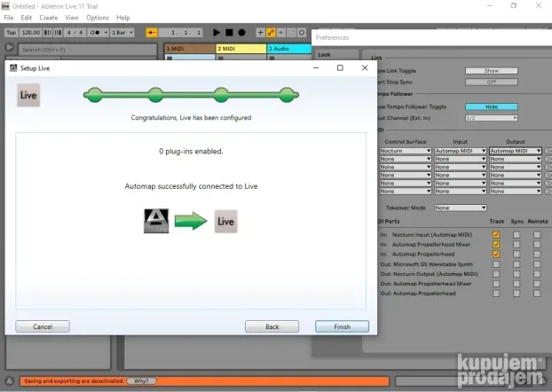552x392 pixels.
Task: Click the second nudge bars icon
Action: click(x=58, y=33)
